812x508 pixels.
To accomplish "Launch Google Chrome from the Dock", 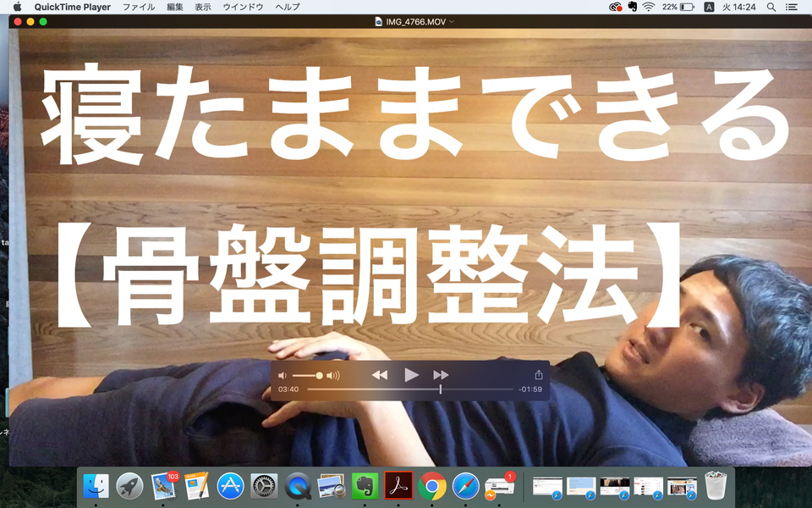I will click(x=432, y=486).
